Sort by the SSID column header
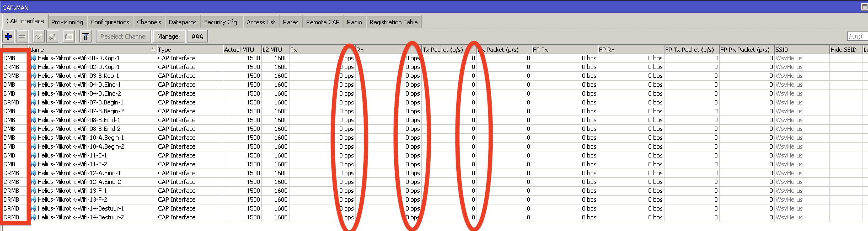This screenshot has width=868, height=231. pos(802,50)
